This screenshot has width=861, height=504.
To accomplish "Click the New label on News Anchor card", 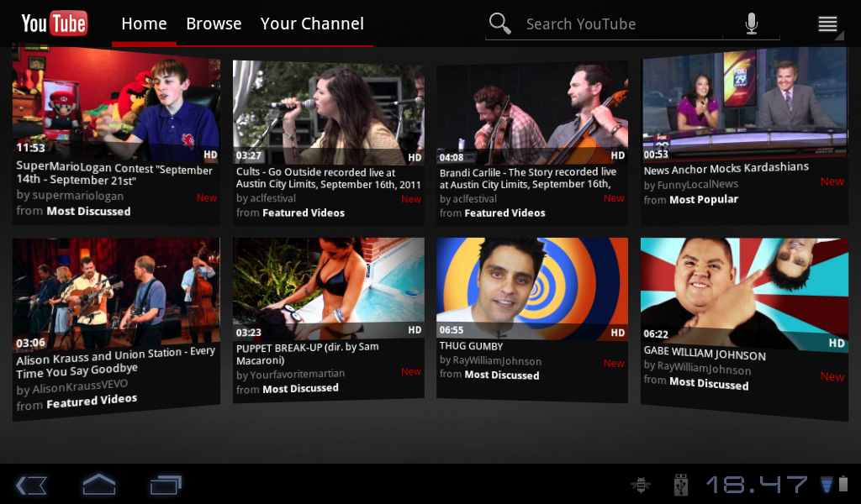I will pyautogui.click(x=832, y=181).
